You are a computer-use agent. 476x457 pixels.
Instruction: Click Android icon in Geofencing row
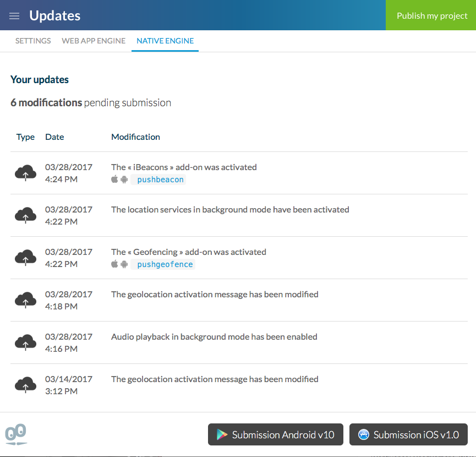[124, 264]
